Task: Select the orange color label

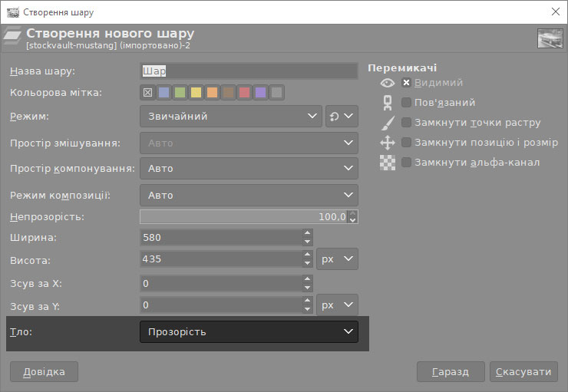Action: click(213, 93)
